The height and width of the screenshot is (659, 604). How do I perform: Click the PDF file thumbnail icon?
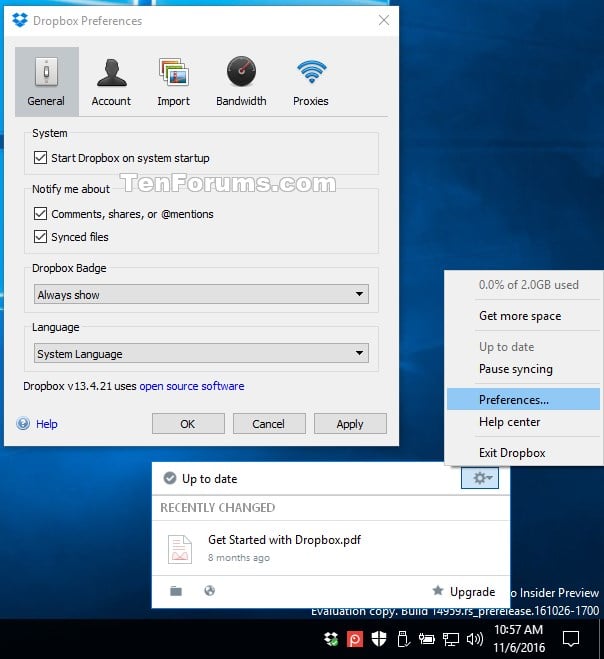(180, 549)
